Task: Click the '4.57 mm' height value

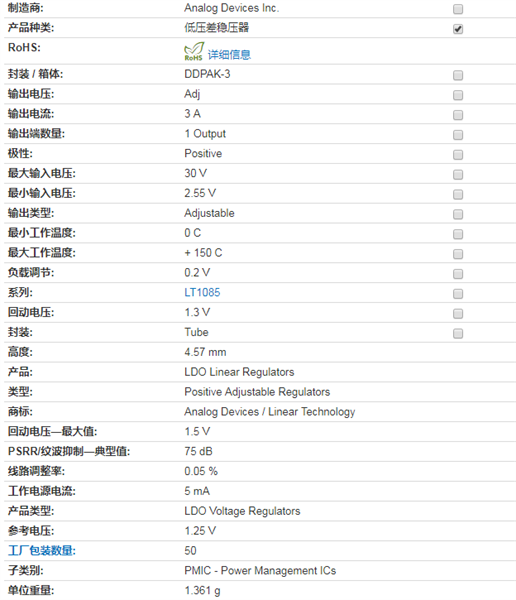Action: pyautogui.click(x=205, y=352)
